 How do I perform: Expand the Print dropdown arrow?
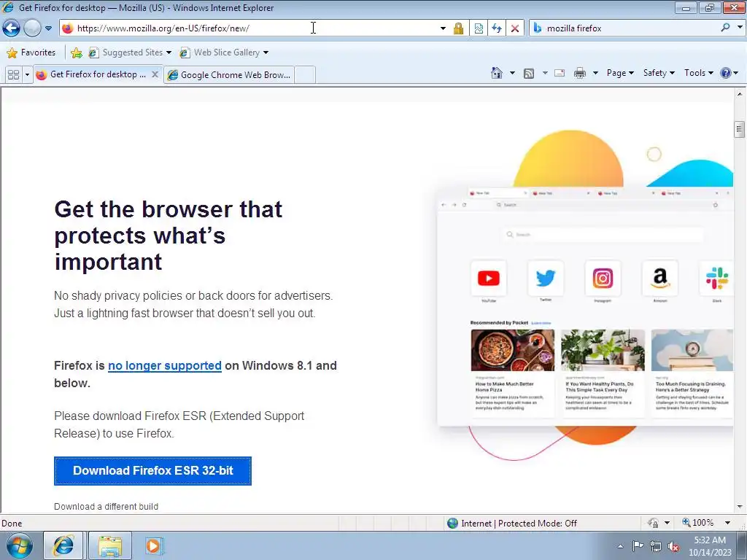(595, 73)
